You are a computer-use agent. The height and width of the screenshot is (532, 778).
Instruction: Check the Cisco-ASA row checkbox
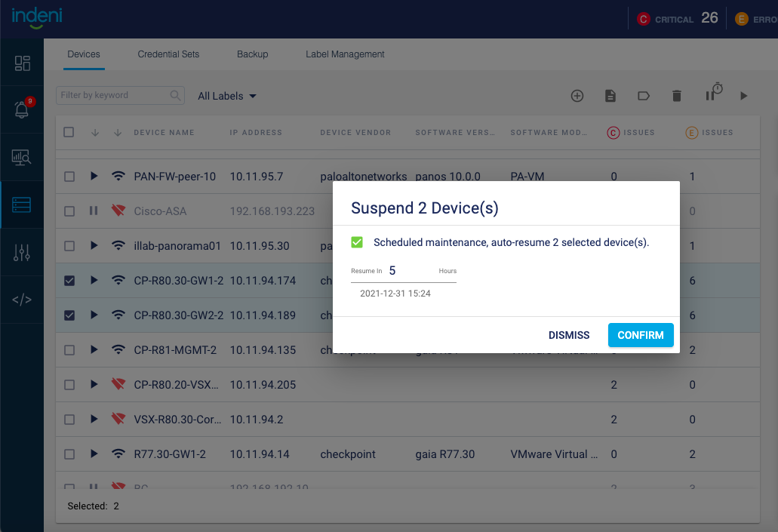[69, 211]
